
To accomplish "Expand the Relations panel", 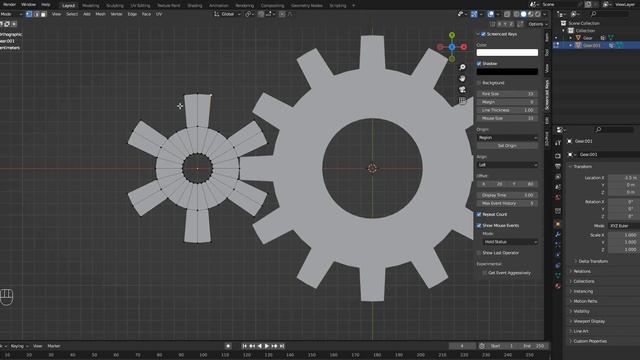I will 582,271.
